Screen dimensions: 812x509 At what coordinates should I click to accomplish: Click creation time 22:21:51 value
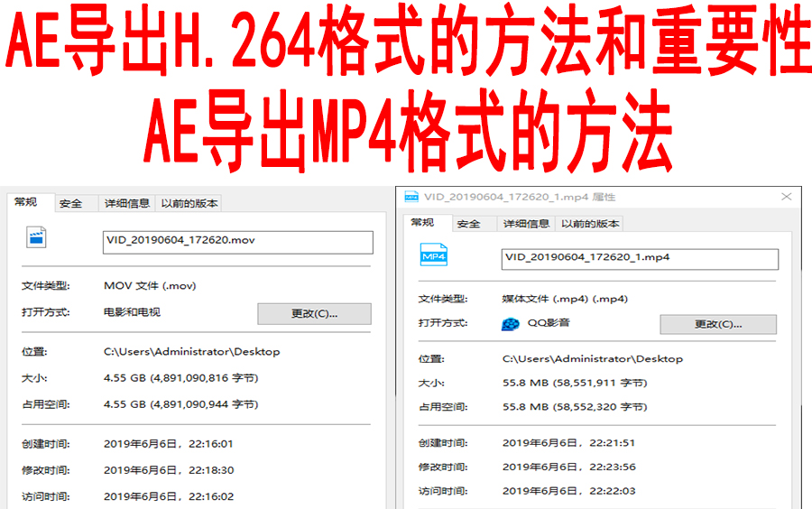(568, 443)
